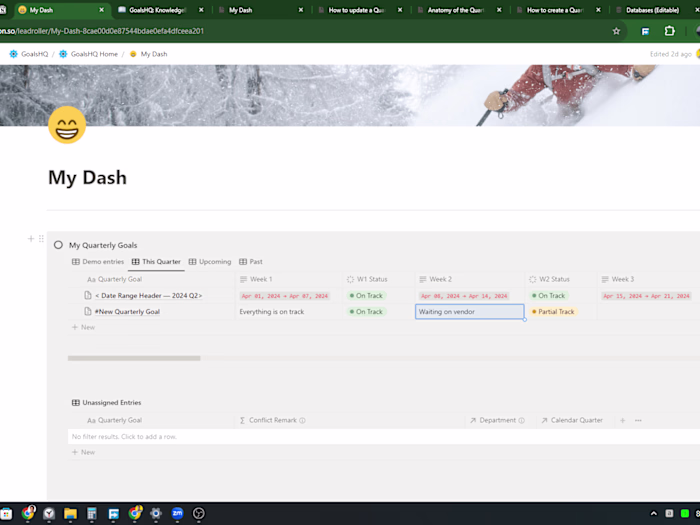Click the blue extension icon beside the star
The width and height of the screenshot is (700, 525).
pyautogui.click(x=645, y=31)
